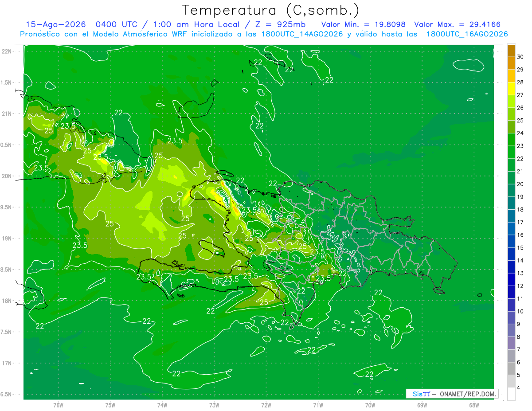
Task: Click the "19N" latitude label
Action: click(x=7, y=239)
